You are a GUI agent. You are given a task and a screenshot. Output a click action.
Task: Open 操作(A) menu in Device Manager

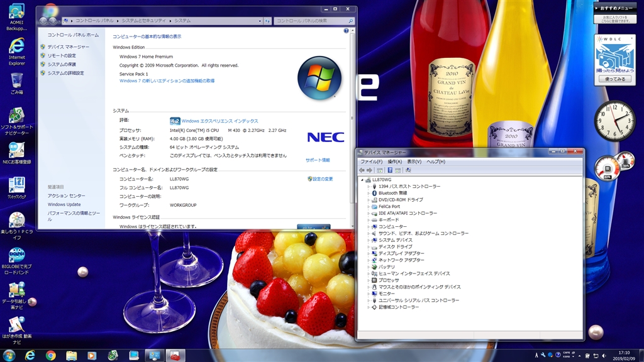[x=394, y=162]
